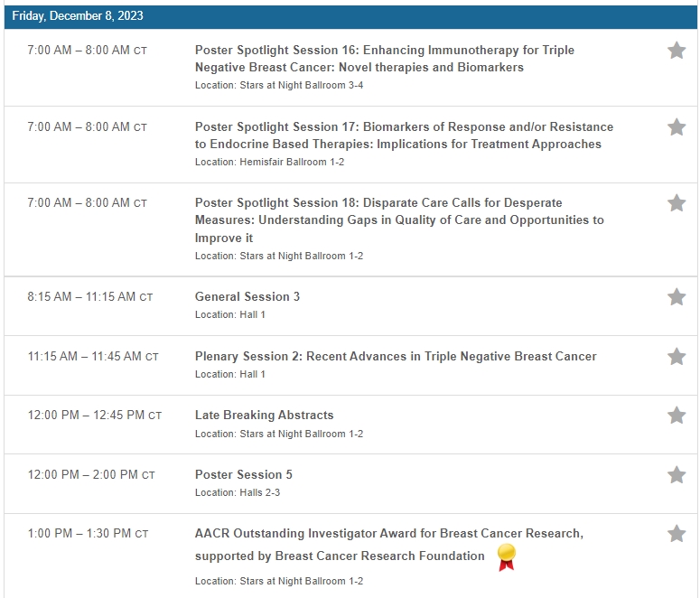Select the 12:00 PM – 2:00 PM time row
Image resolution: width=700 pixels, height=598 pixels.
point(350,483)
